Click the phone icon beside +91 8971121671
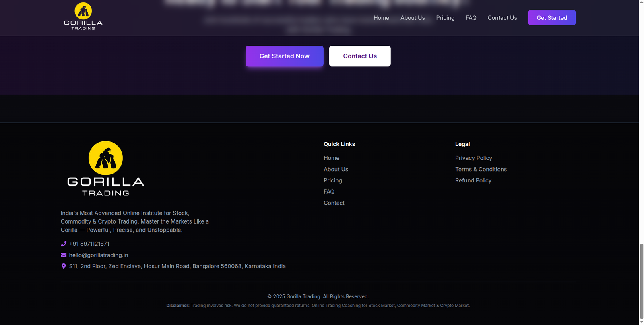 64,244
